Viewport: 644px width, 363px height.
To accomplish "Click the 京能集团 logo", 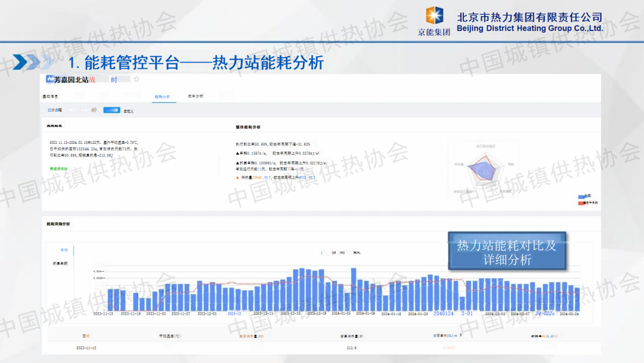I will click(x=434, y=21).
